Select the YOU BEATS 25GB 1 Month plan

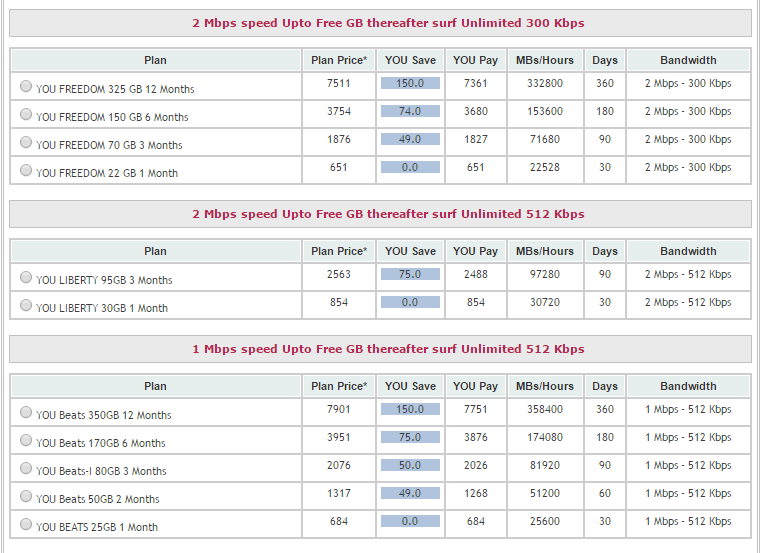coord(26,524)
